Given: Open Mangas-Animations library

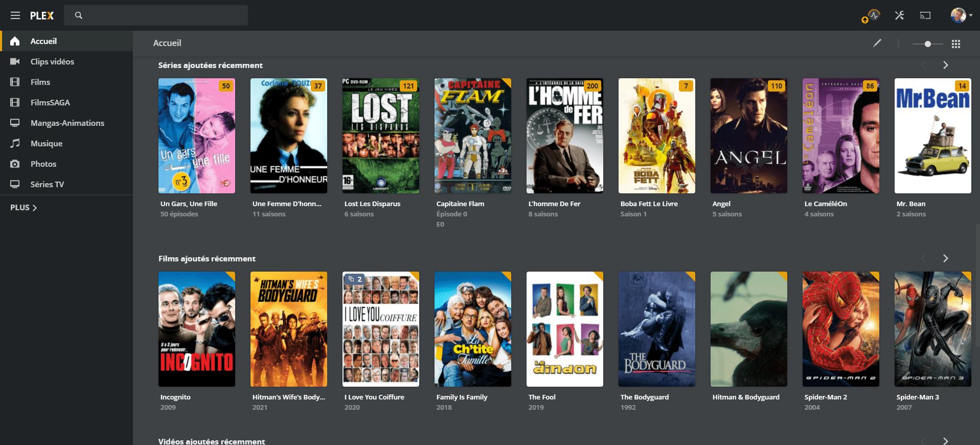Looking at the screenshot, I should 67,123.
